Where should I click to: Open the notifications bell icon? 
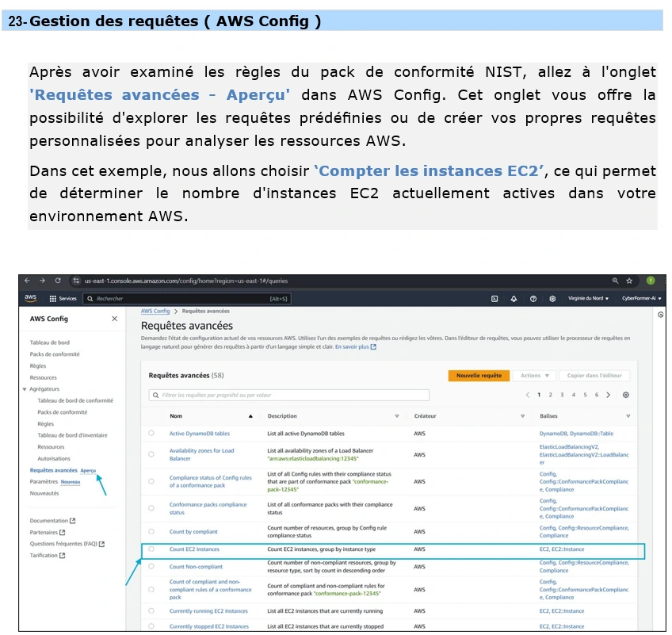[514, 299]
